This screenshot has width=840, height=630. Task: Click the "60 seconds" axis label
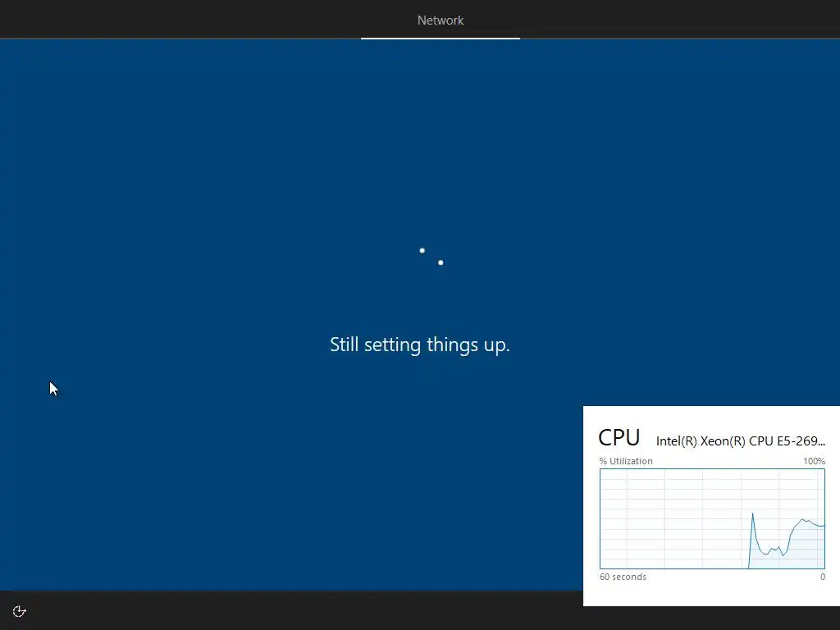pyautogui.click(x=623, y=577)
